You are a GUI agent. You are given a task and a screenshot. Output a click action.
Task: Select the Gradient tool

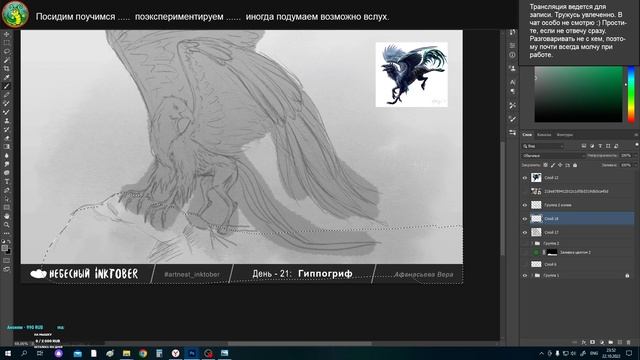[7, 147]
